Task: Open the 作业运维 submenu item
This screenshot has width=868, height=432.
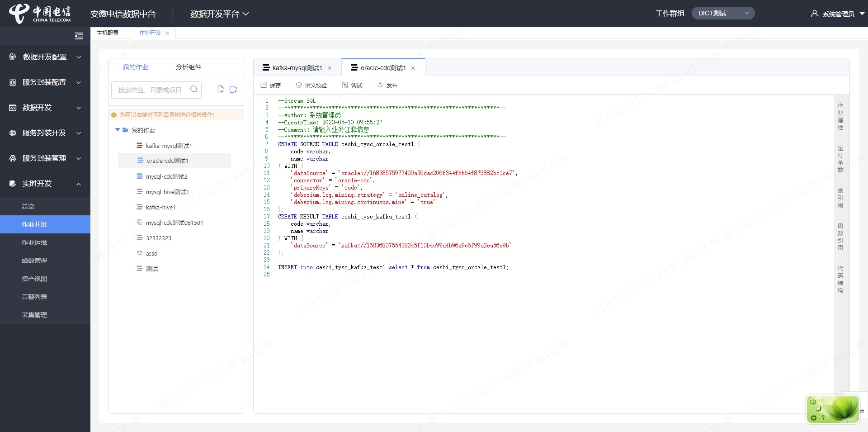Action: coord(45,242)
